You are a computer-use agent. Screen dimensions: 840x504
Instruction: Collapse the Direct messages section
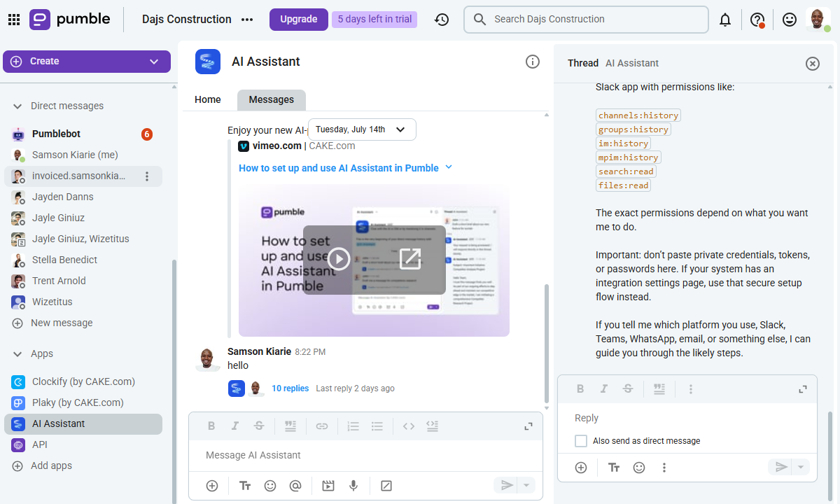(x=18, y=106)
